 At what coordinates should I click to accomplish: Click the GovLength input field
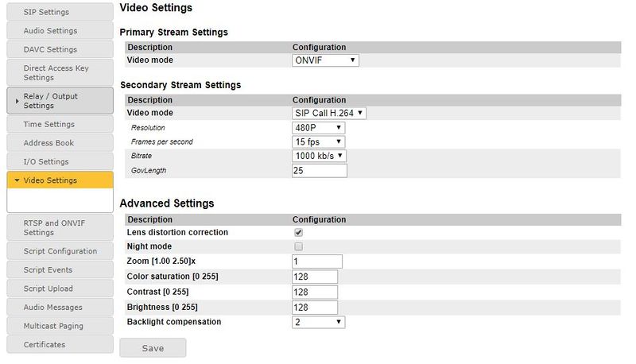tap(320, 170)
